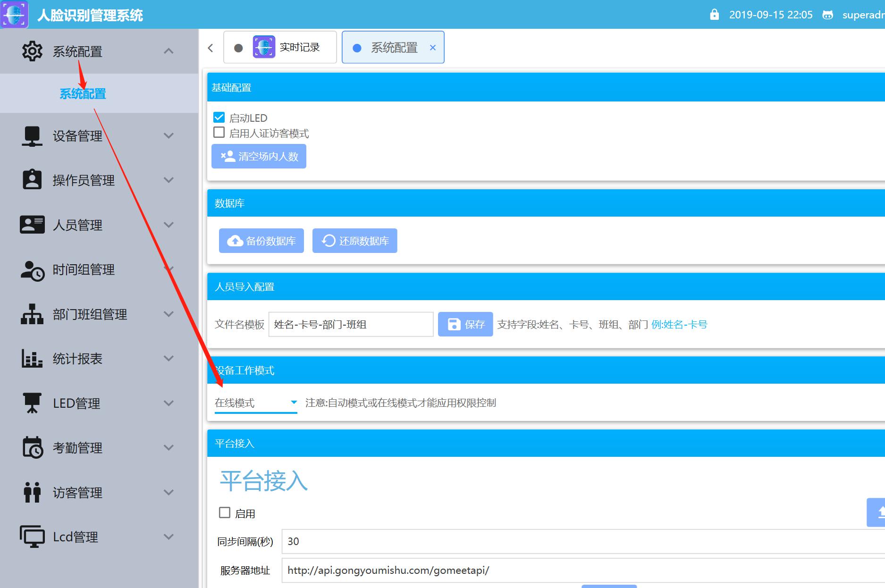Screen dimensions: 885x588
Task: Click the 考勤管理 calendar clock icon
Action: coord(32,448)
